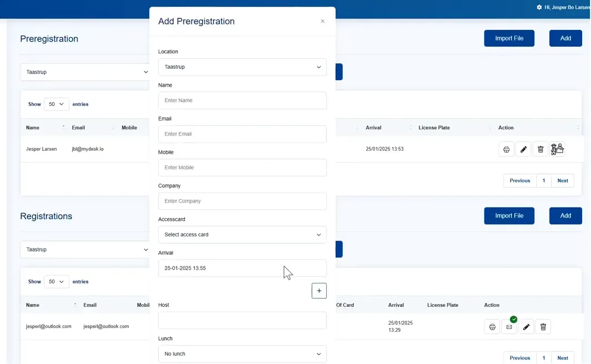Click the mail icon for jesperl@outlook.com
Screen dimensions: 591x364
tap(509, 327)
